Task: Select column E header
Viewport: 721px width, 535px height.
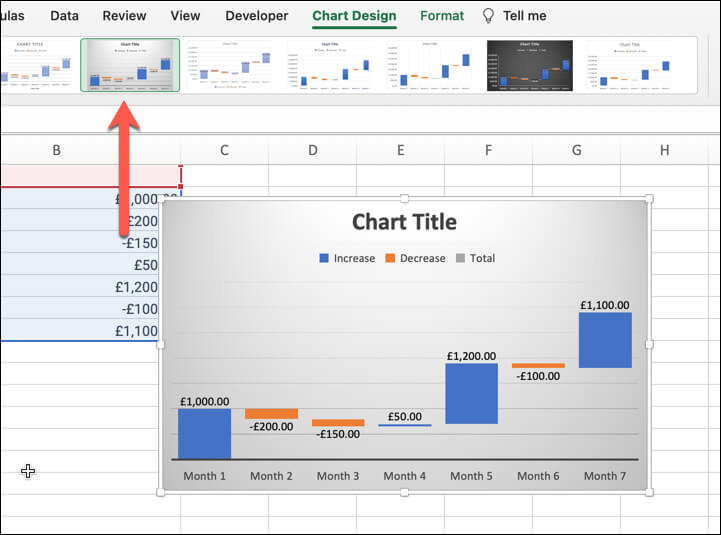Action: (401, 150)
